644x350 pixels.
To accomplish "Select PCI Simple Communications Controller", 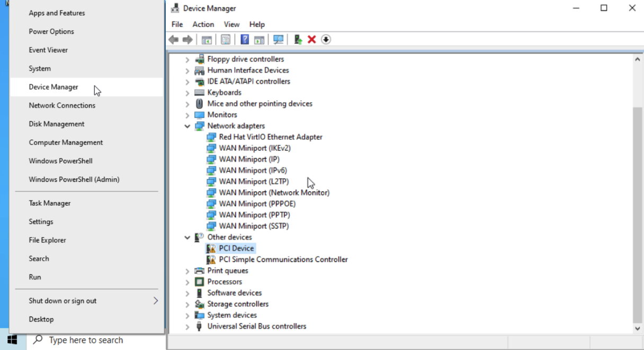I will tap(283, 259).
